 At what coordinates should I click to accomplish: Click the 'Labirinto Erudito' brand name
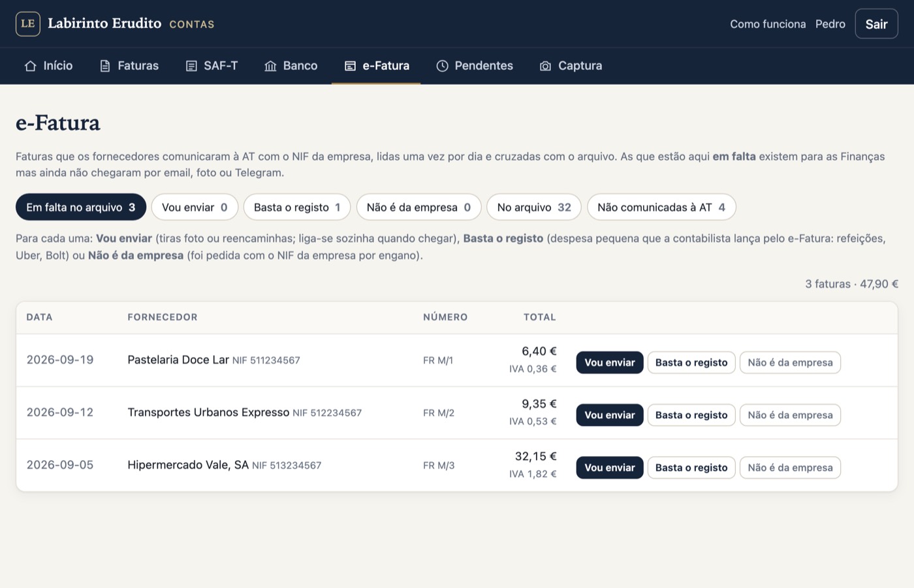coord(104,23)
